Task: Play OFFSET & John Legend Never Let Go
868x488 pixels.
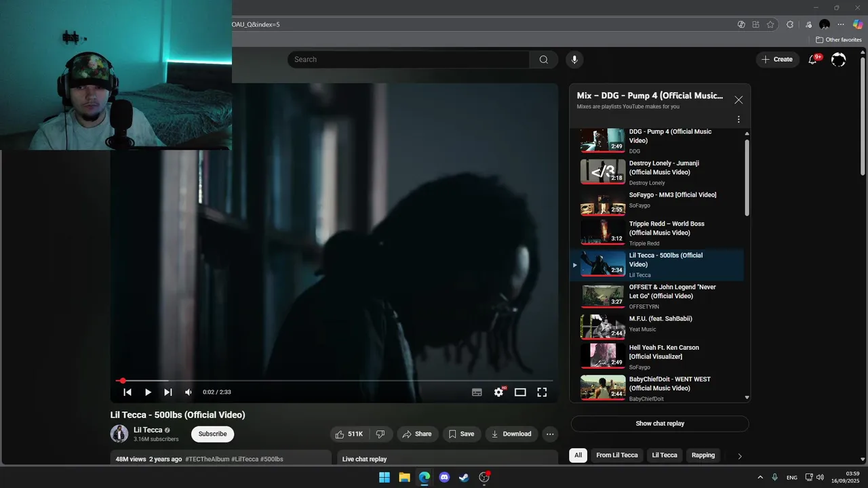Action: click(x=656, y=296)
